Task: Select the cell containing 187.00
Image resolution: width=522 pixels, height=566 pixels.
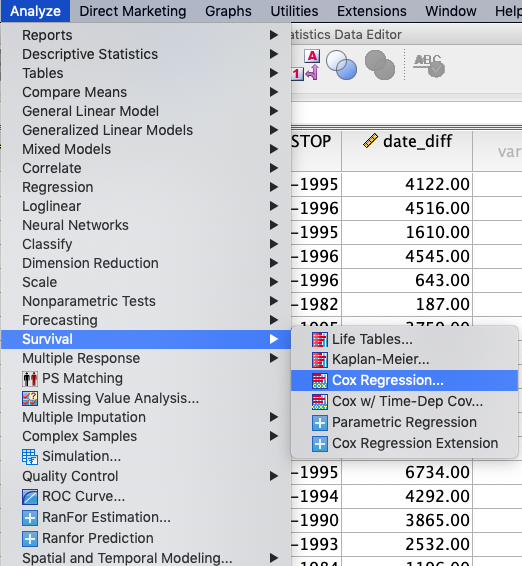Action: pyautogui.click(x=407, y=304)
